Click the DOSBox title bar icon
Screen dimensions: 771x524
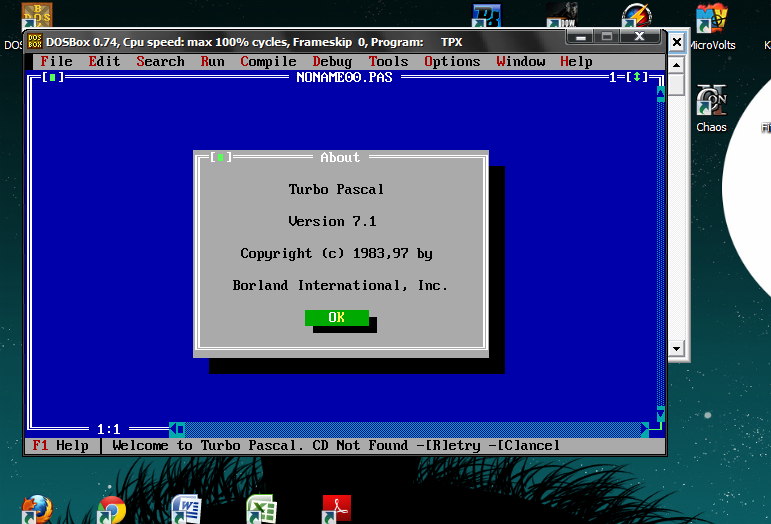(x=35, y=41)
